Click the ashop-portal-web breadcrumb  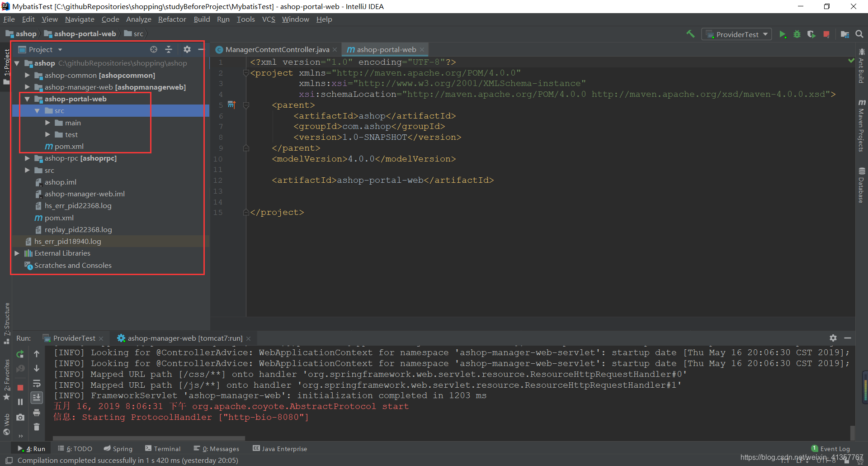coord(80,34)
